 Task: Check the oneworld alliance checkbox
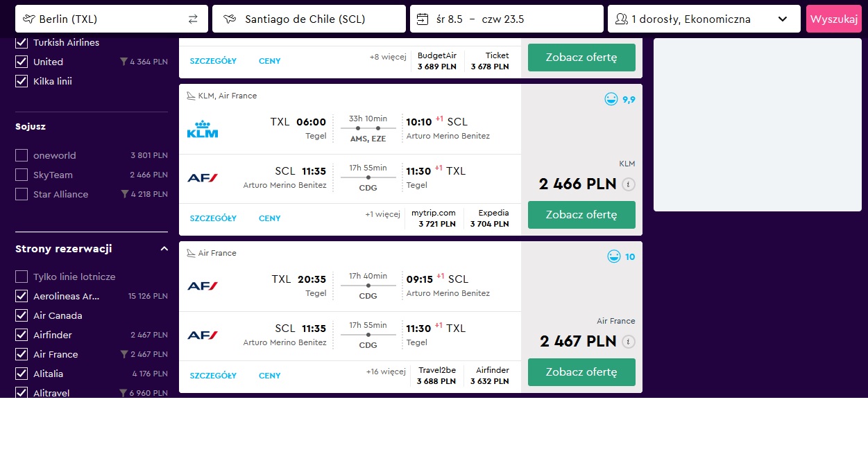point(22,155)
